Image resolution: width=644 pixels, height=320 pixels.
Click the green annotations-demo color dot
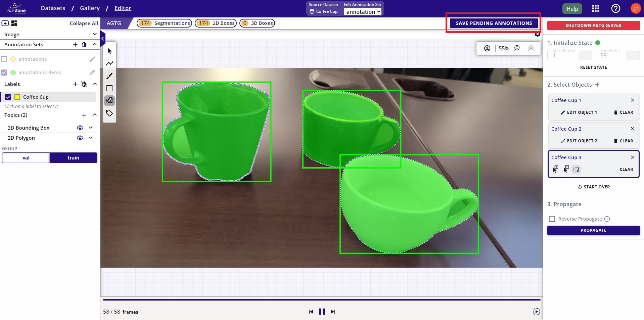(13, 73)
